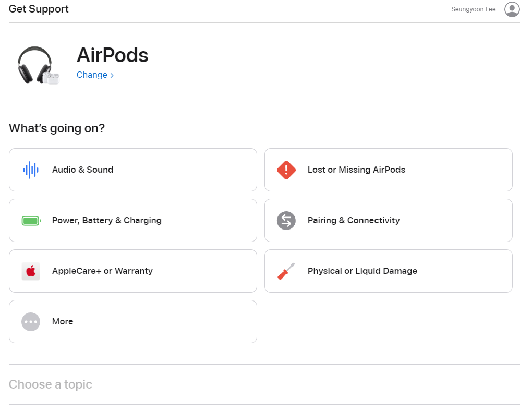532x410 pixels.
Task: Click the red Lost or Missing alert icon
Action: coord(286,170)
